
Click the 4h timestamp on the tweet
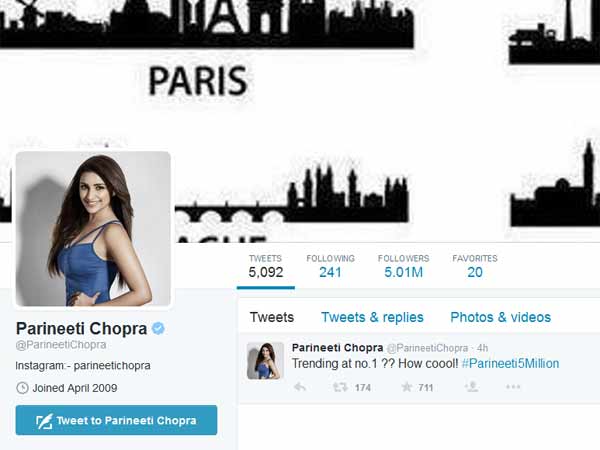[482, 348]
